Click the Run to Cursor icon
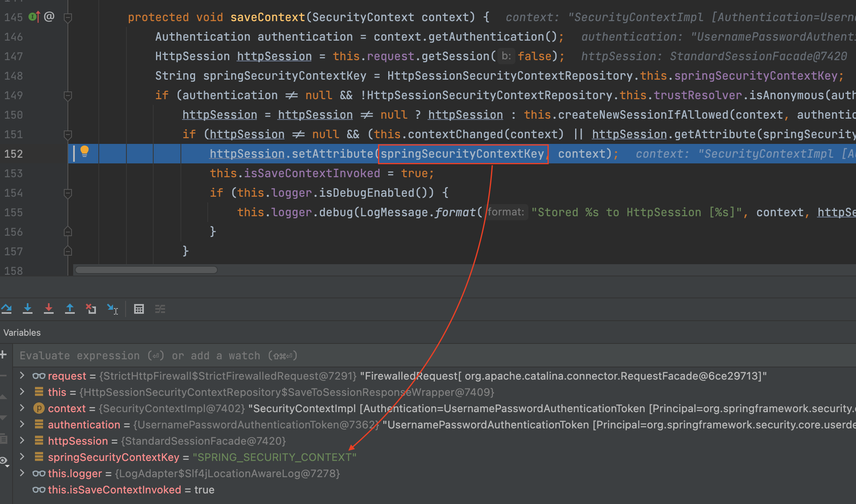Viewport: 856px width, 504px height. [x=112, y=309]
